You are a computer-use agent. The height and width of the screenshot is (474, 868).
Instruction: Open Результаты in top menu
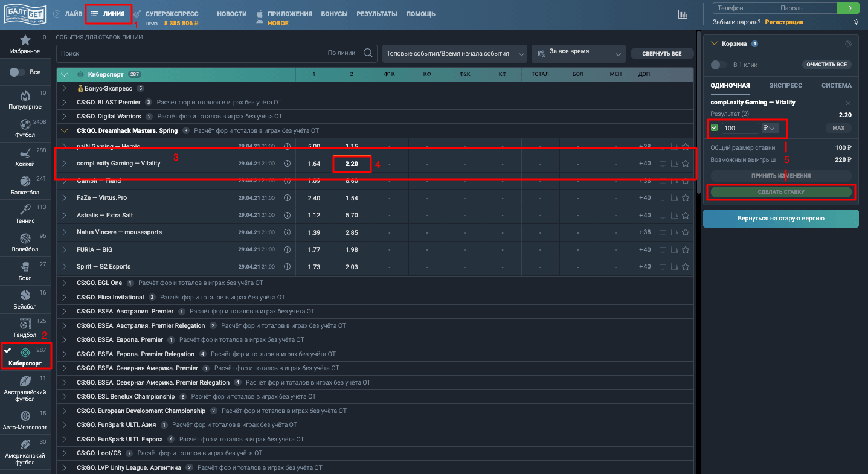click(x=377, y=14)
